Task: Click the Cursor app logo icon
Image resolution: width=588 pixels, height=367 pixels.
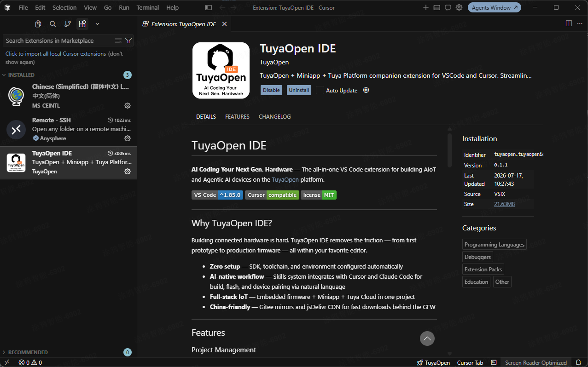Action: [7, 7]
